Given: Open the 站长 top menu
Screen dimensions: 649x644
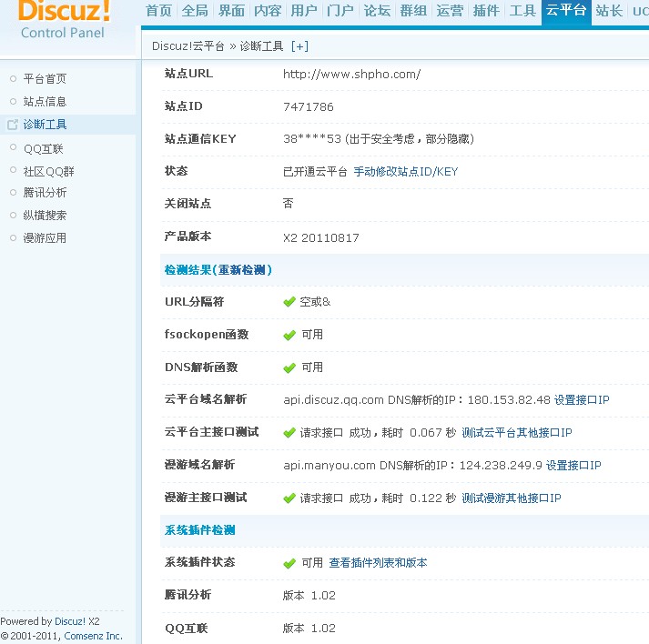Looking at the screenshot, I should 609,10.
